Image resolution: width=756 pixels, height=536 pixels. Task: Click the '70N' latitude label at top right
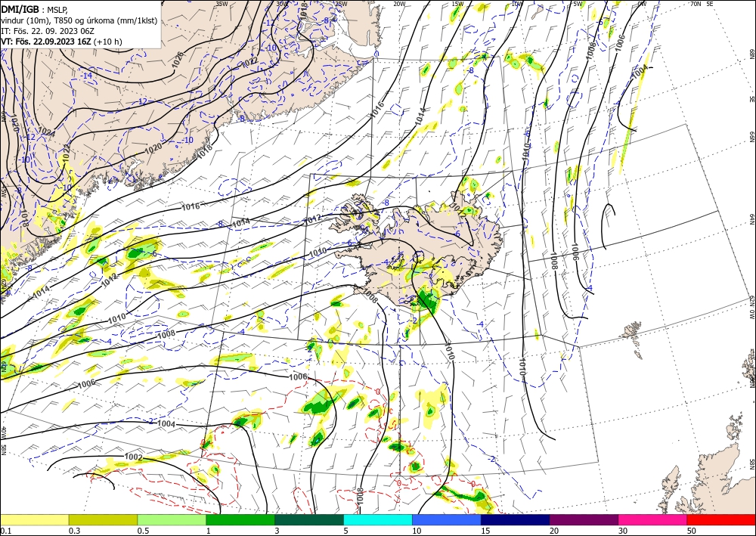click(x=696, y=3)
